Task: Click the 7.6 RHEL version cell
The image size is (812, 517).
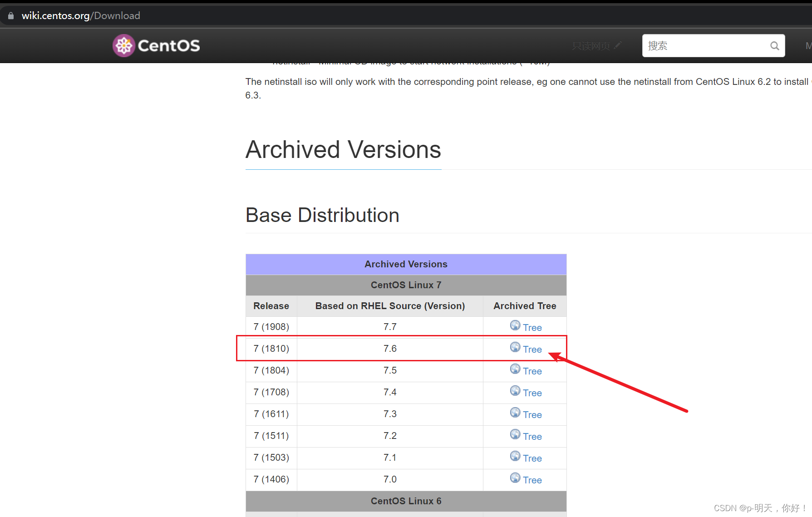Action: coord(390,349)
